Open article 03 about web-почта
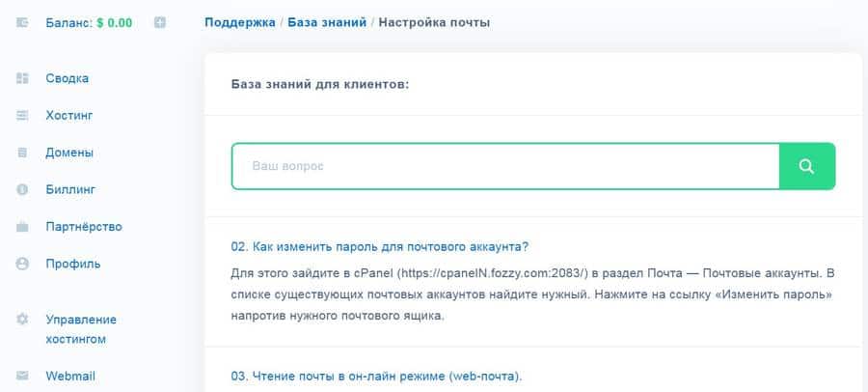The image size is (868, 392). tap(376, 376)
